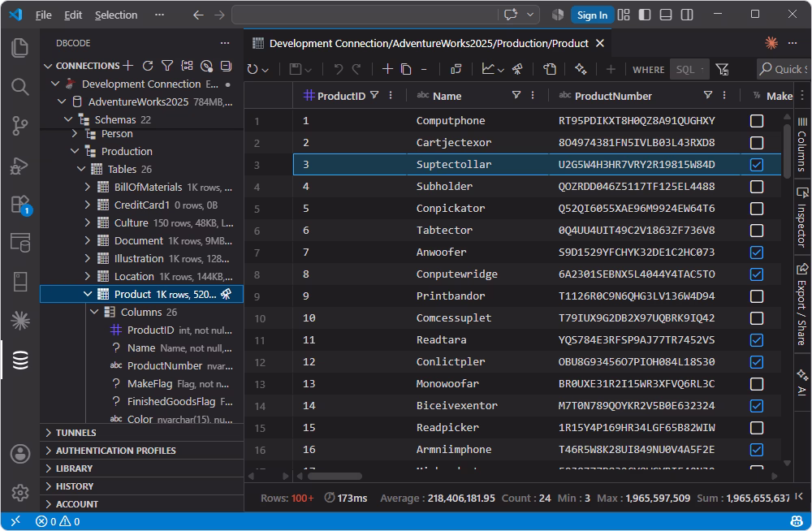Collapse the Production schema node
812x531 pixels.
(75, 151)
